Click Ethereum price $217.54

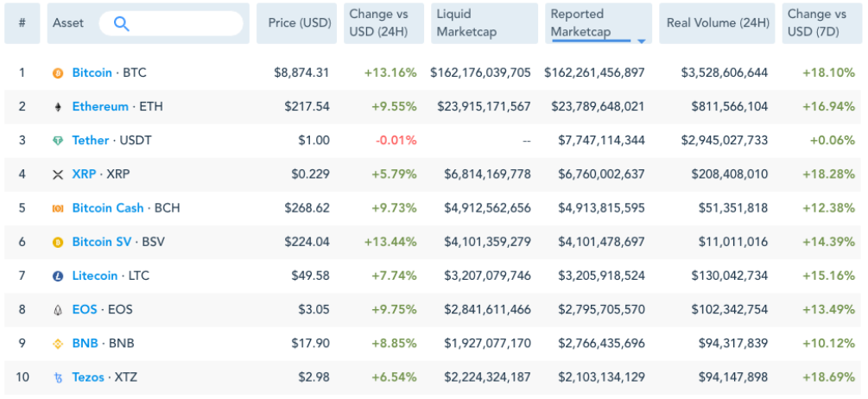[307, 106]
